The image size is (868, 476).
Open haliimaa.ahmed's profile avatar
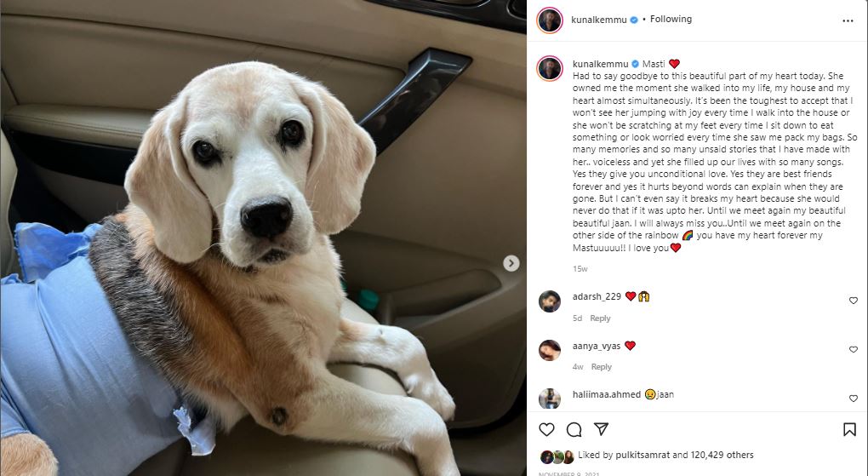[x=550, y=399]
